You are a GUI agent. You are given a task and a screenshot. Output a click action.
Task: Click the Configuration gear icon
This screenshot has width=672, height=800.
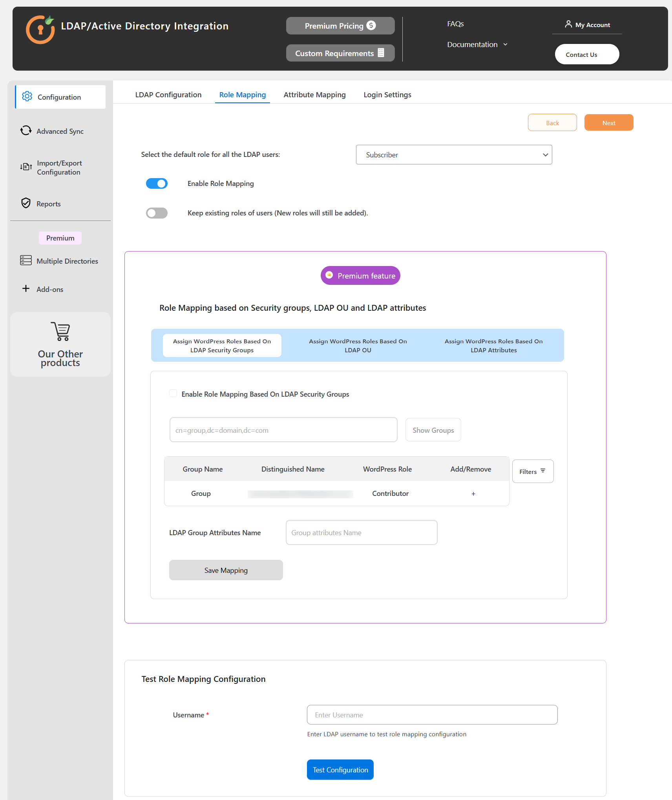click(27, 97)
